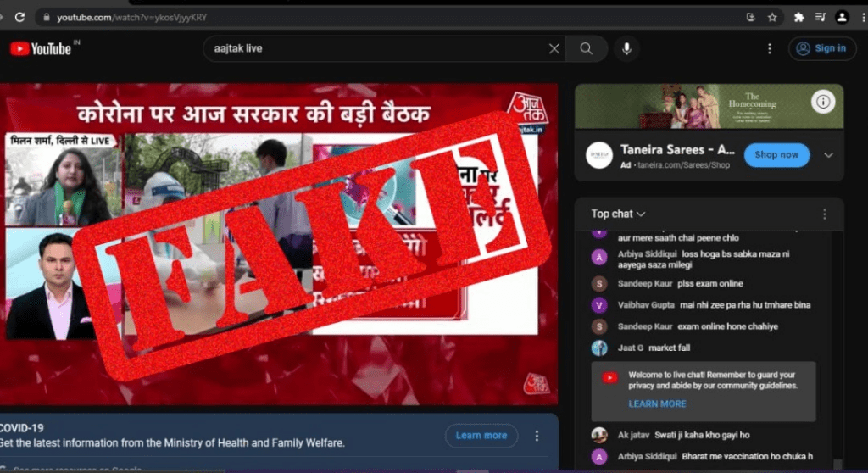Open the browser profile avatar icon
868x473 pixels.
pyautogui.click(x=842, y=17)
